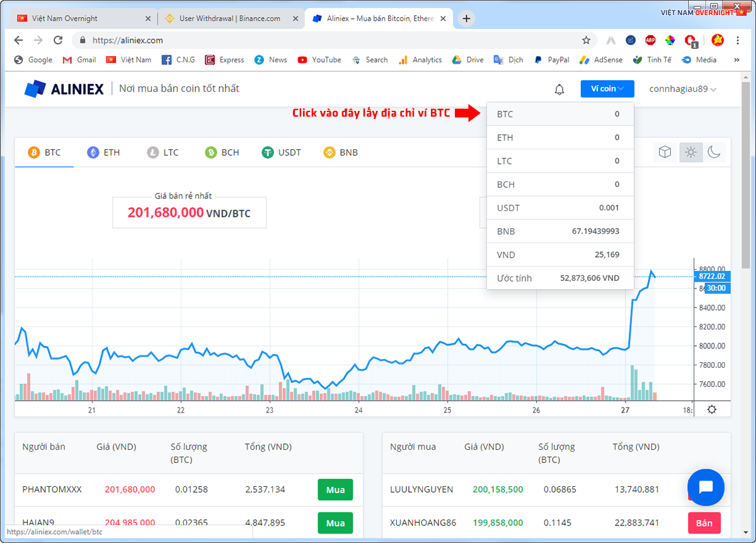Open the AdBlock Plus extension icon
Viewport: 756px width, 543px height.
650,40
